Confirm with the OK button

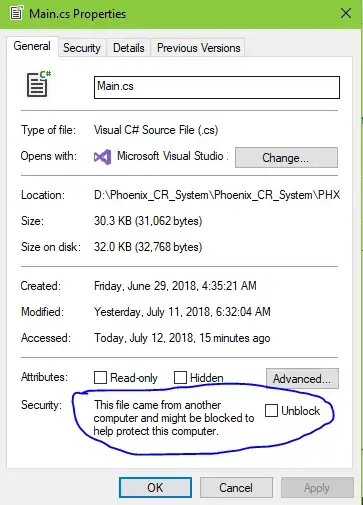[155, 488]
